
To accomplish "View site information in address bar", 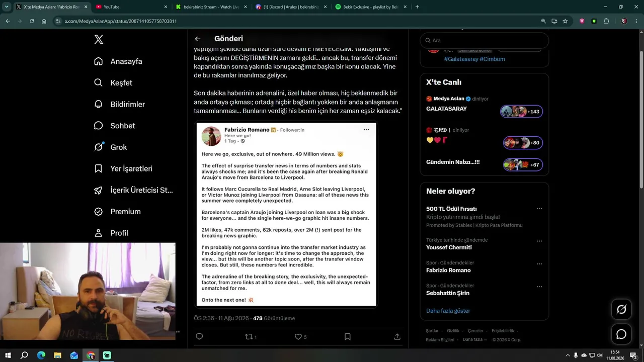I will coord(58,21).
